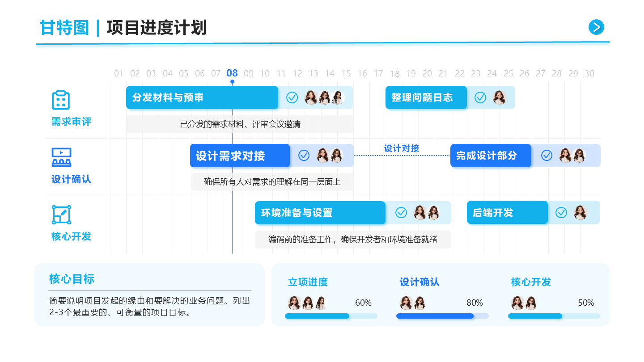Click the 设计确认 80% progress bar

pyautogui.click(x=442, y=316)
